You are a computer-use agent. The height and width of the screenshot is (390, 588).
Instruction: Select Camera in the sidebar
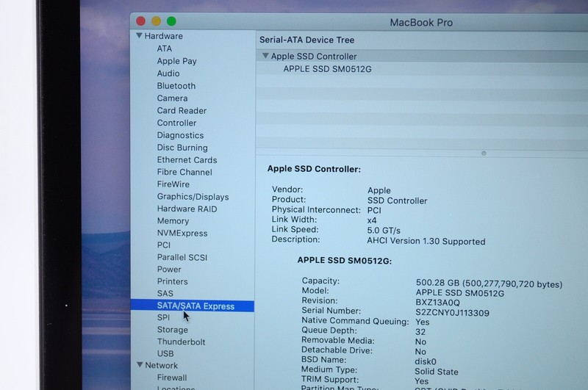click(x=172, y=98)
